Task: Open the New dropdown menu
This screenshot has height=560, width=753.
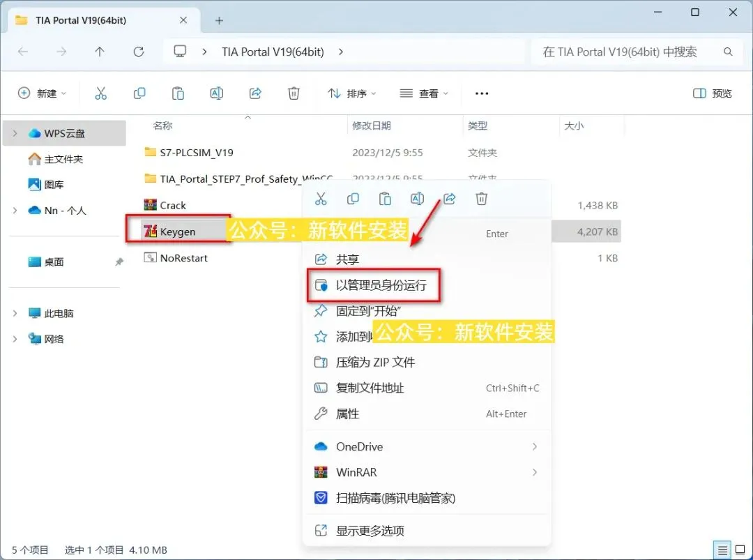Action: 42,93
